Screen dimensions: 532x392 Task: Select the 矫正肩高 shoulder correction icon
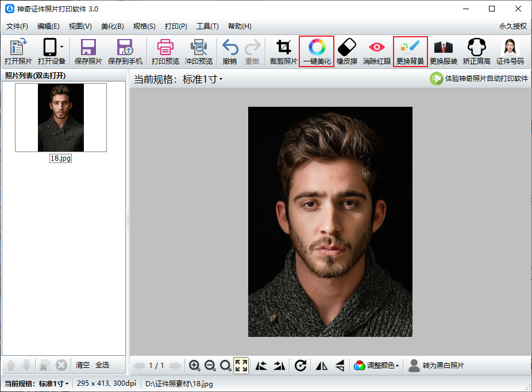click(x=477, y=52)
